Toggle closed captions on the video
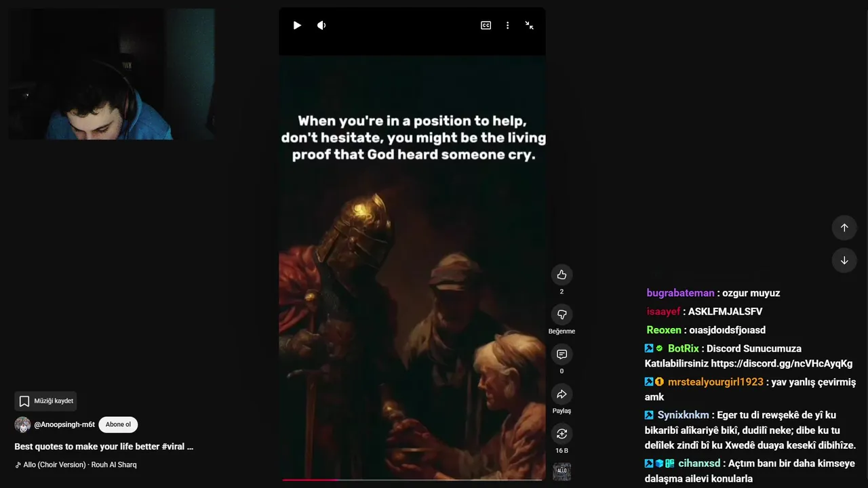 [486, 25]
